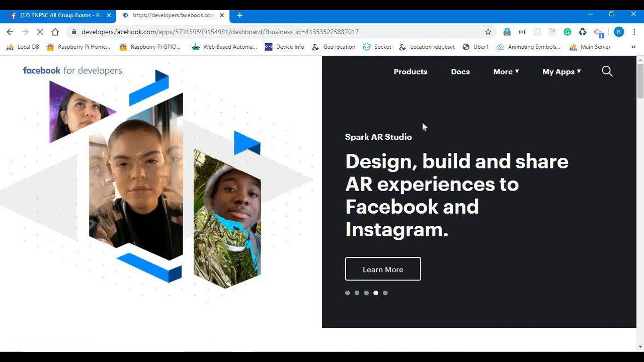Open the Grammarly extension
This screenshot has width=644, height=362.
click(567, 32)
